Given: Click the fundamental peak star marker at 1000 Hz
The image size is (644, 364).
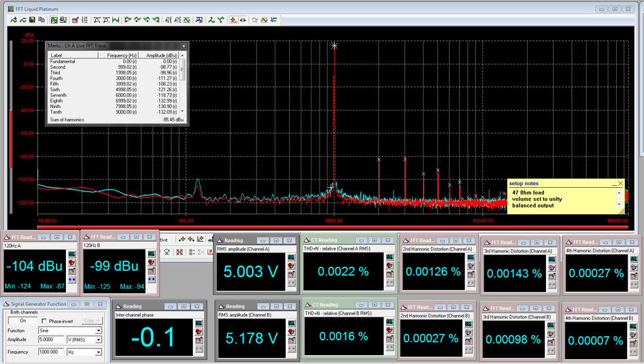Looking at the screenshot, I should pos(335,46).
